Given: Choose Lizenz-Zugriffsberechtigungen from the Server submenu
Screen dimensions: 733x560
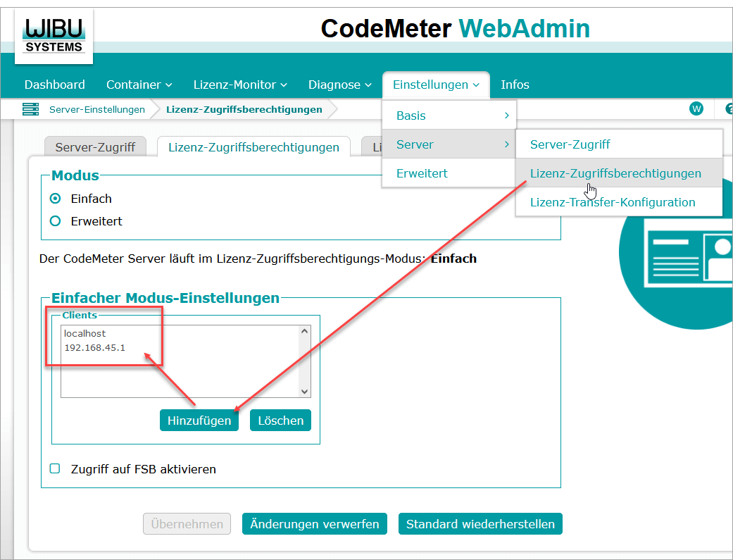Looking at the screenshot, I should pyautogui.click(x=619, y=173).
